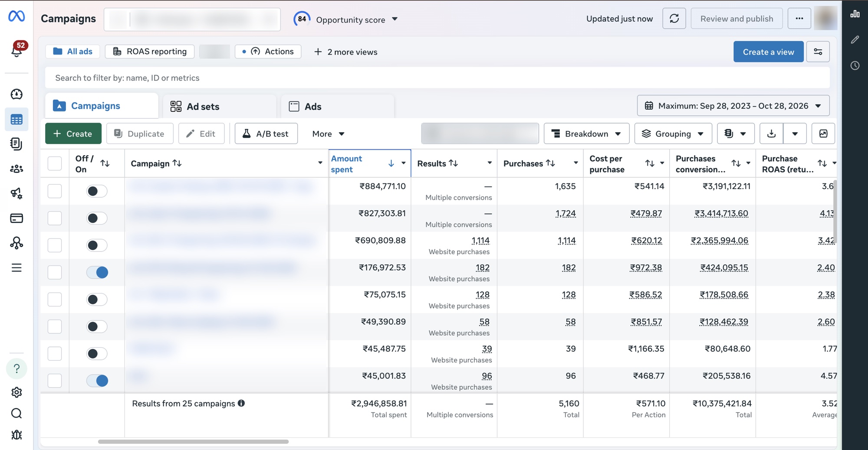Click Review and publish

(736, 19)
